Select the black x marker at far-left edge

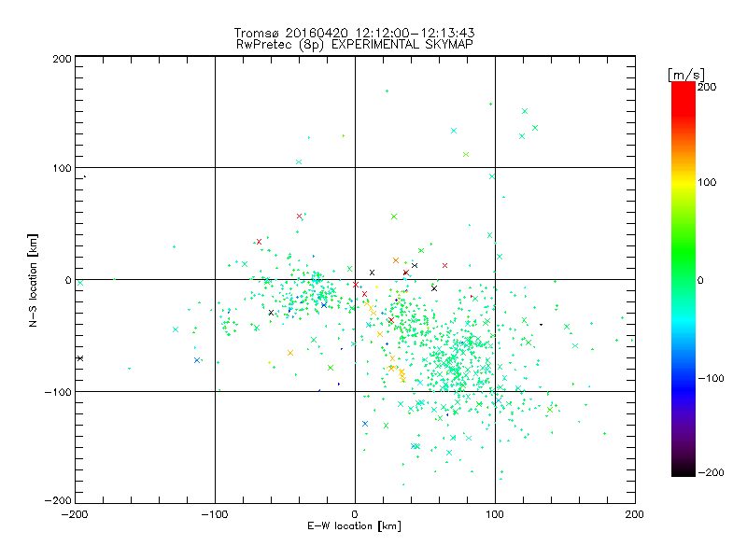[80, 358]
